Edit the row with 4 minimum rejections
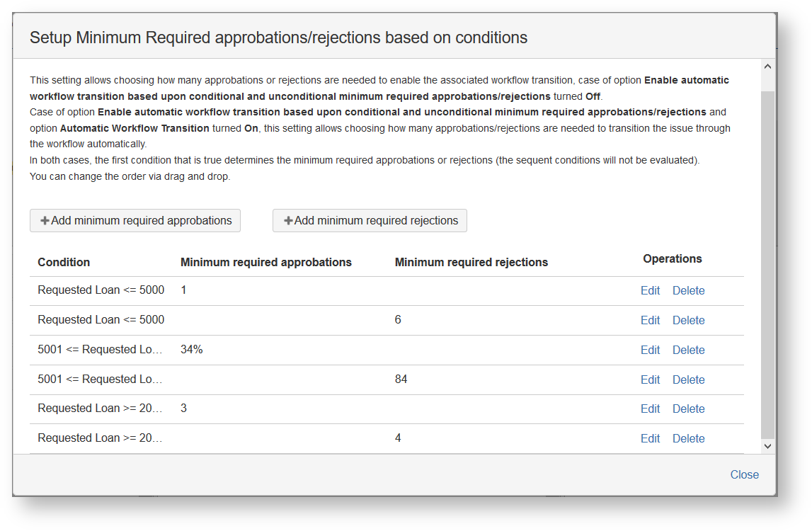Image resolution: width=812 pixels, height=531 pixels. click(650, 439)
